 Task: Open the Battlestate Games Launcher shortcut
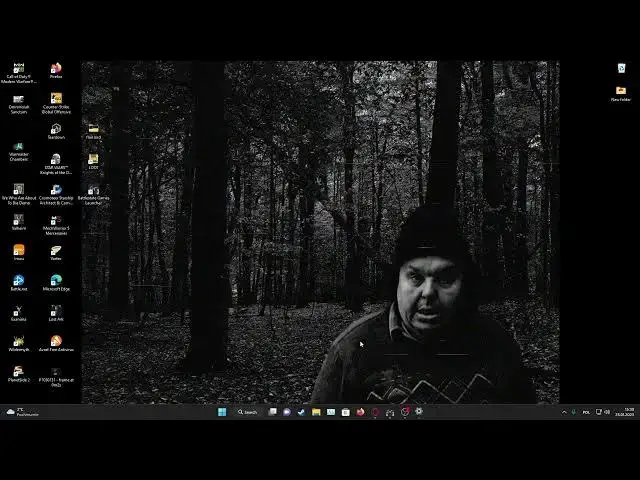(93, 194)
